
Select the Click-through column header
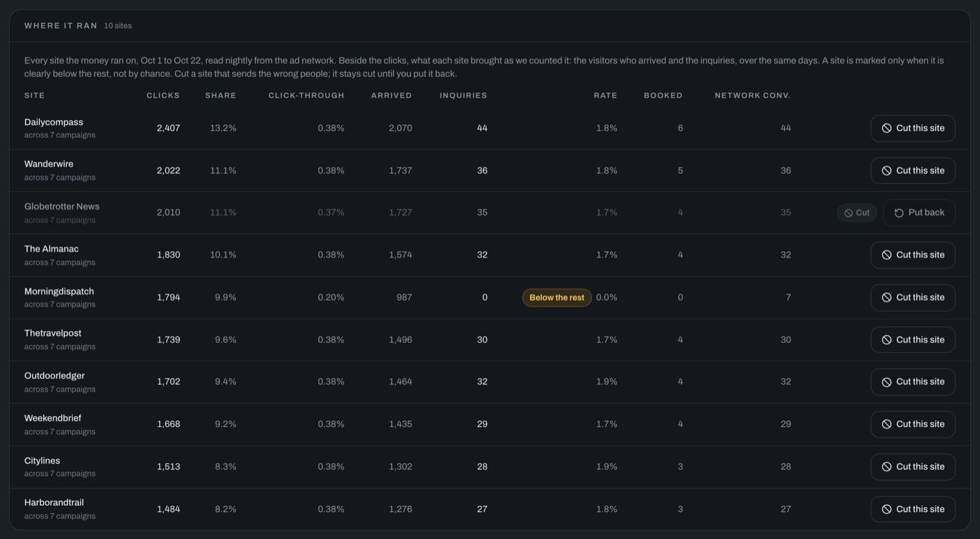[306, 96]
